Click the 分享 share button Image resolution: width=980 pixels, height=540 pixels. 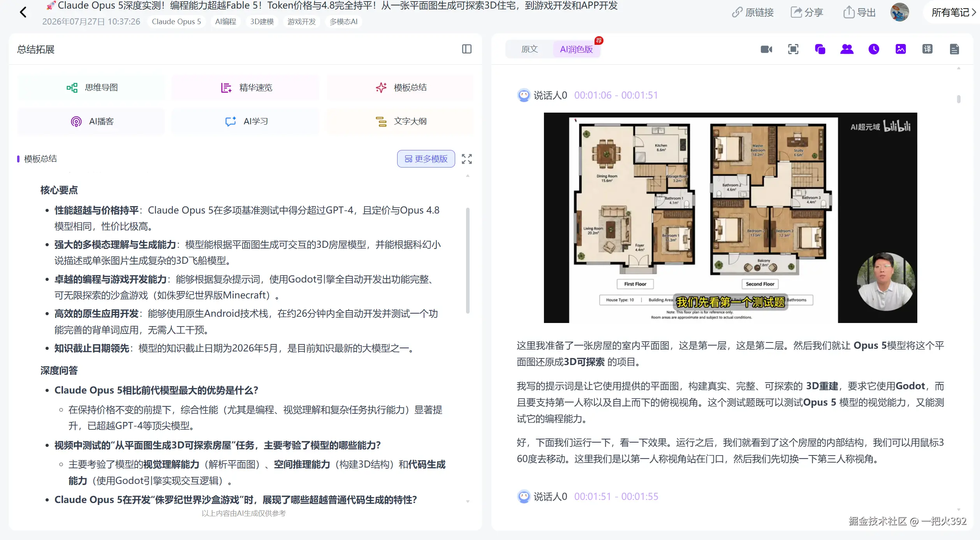point(807,12)
